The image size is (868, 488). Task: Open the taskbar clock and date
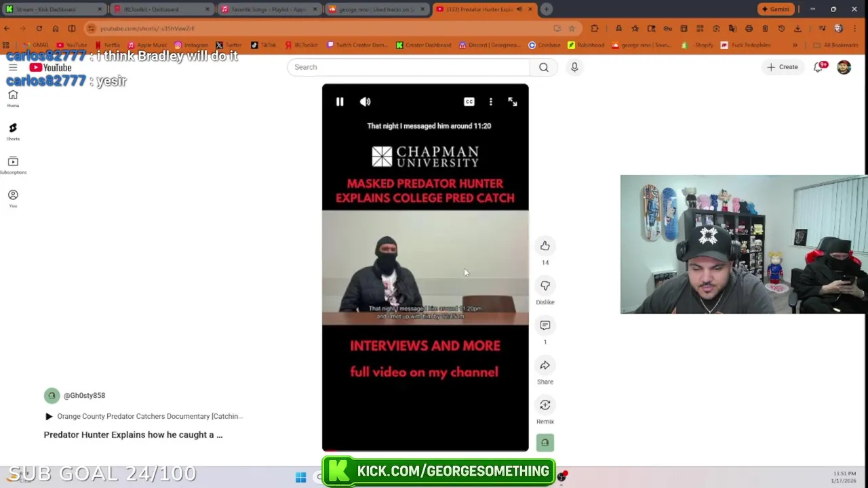844,477
